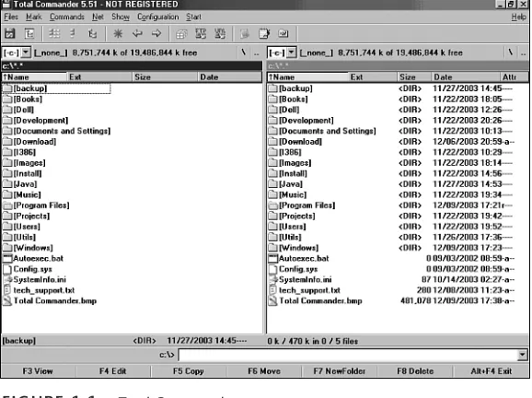Open the Mark menu
Viewport: 532px width, 398px height.
[33, 17]
